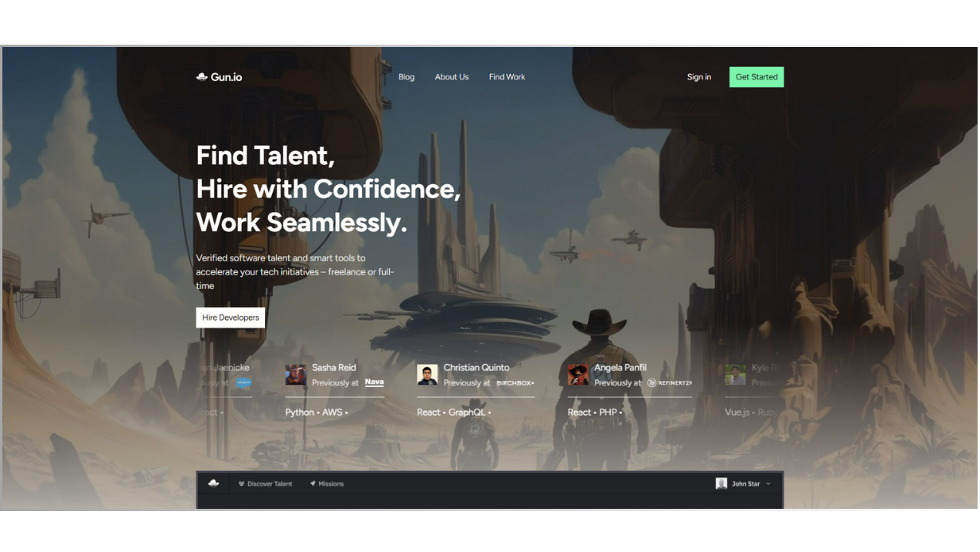Click the Gun.io hat logo icon

pos(202,76)
